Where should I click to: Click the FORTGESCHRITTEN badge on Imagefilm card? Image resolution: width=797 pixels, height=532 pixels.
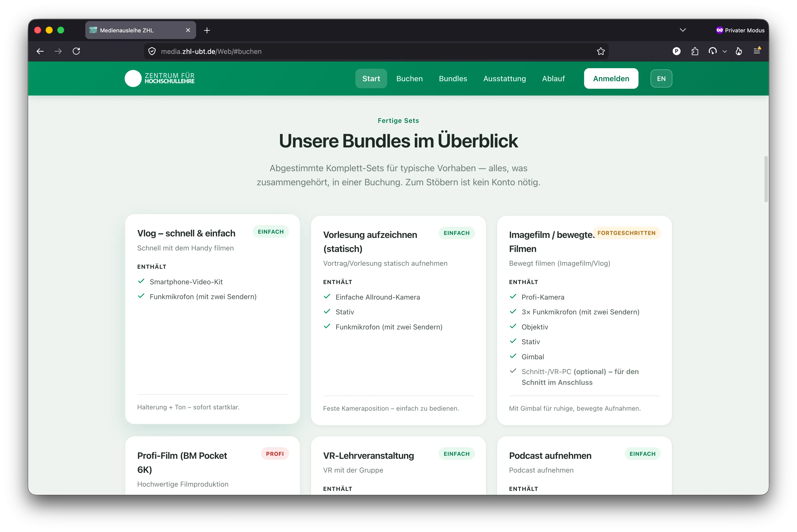pyautogui.click(x=626, y=233)
